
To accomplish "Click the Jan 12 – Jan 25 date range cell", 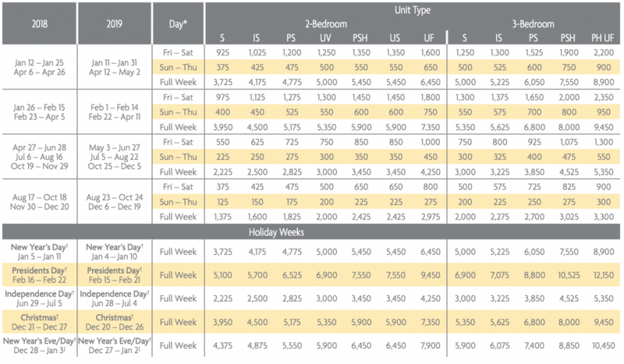I will click(x=40, y=61).
